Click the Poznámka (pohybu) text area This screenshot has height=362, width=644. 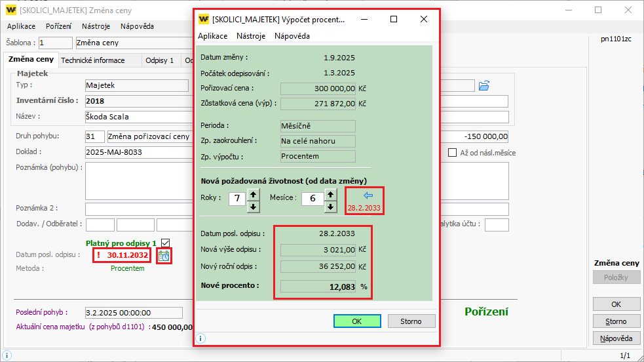[x=138, y=180]
